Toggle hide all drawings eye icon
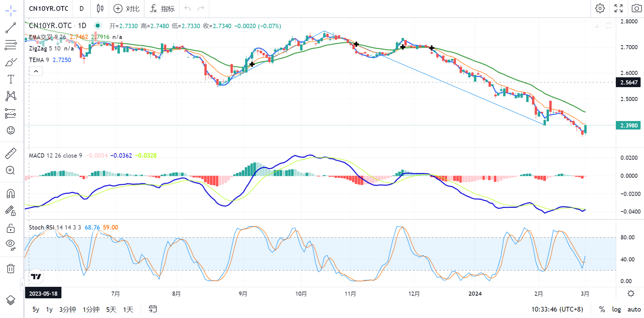Viewport: 644px width, 318px height. (x=11, y=245)
